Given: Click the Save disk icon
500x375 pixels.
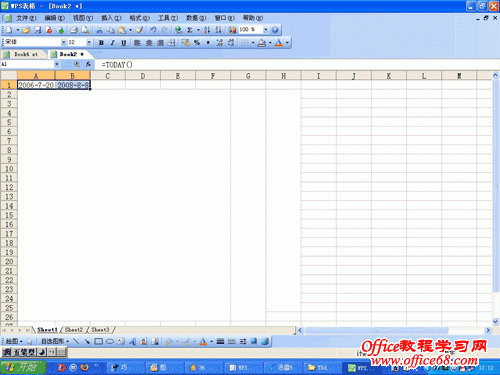Looking at the screenshot, I should [38, 30].
